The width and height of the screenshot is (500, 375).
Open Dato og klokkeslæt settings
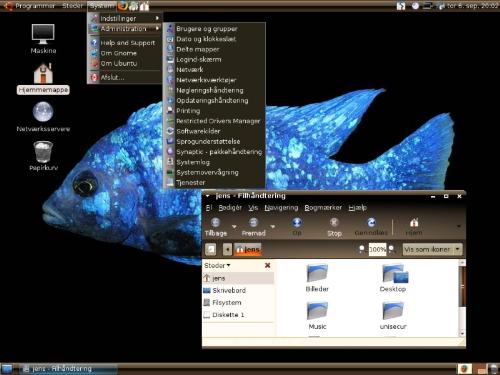click(x=214, y=39)
